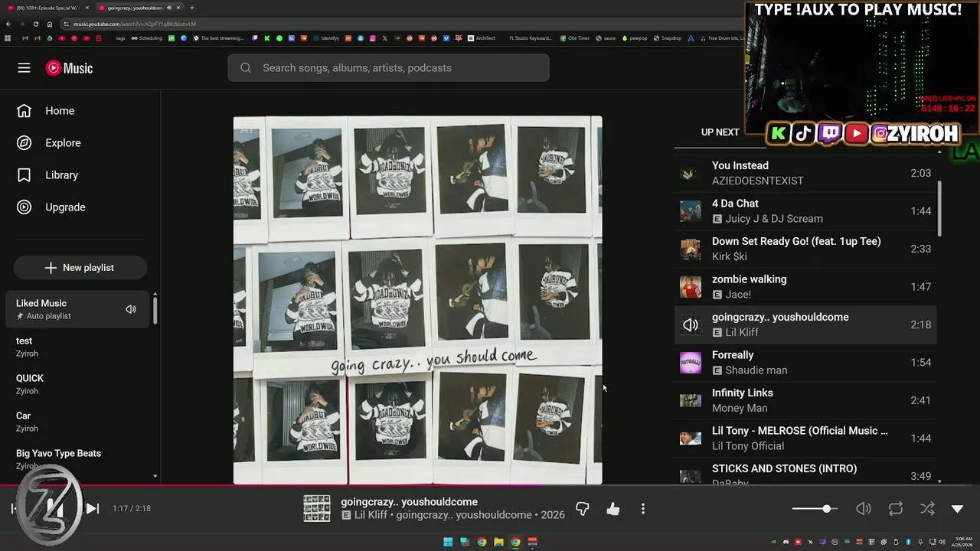The width and height of the screenshot is (980, 551).
Task: Play 'zombie walking' by Jace!
Action: [x=805, y=287]
